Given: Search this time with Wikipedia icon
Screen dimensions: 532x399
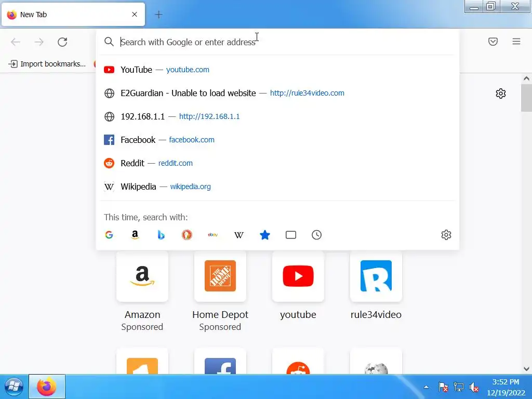Looking at the screenshot, I should [239, 235].
